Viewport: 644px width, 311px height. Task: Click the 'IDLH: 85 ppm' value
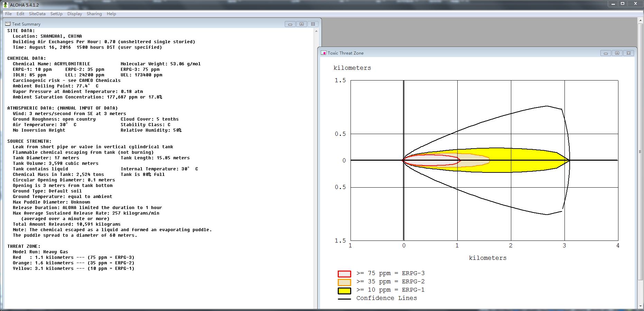[29, 75]
